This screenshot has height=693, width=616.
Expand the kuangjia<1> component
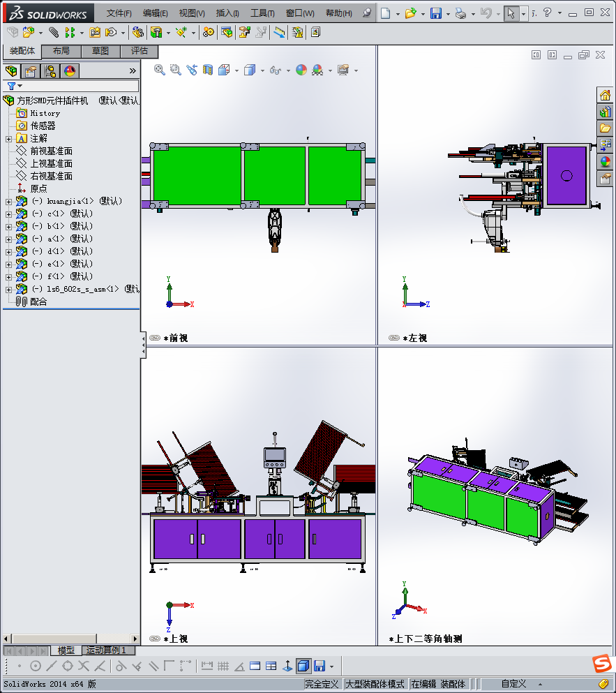point(8,202)
